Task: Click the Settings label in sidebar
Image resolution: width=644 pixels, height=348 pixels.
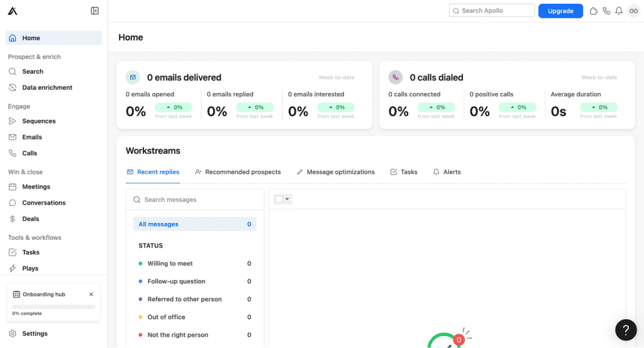Action: tap(35, 334)
